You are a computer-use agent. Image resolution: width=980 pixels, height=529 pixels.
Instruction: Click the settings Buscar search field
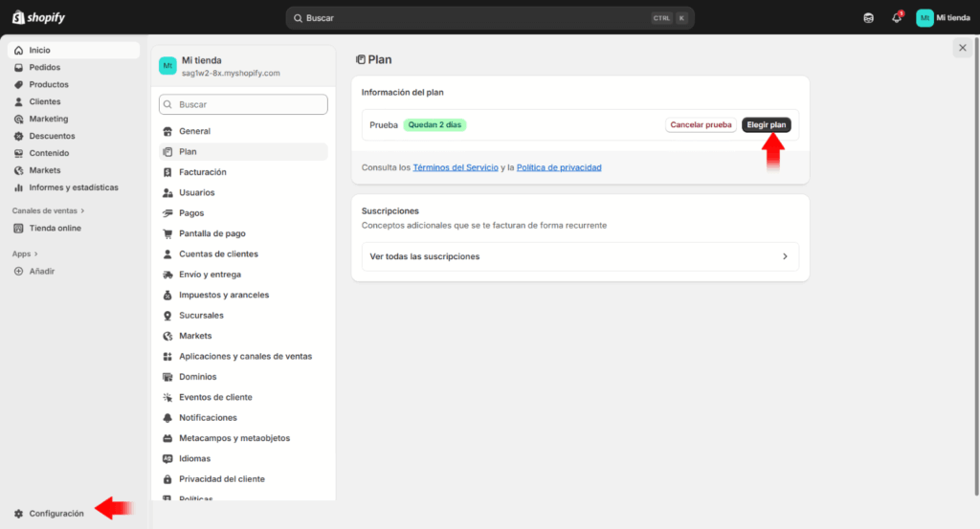click(243, 104)
